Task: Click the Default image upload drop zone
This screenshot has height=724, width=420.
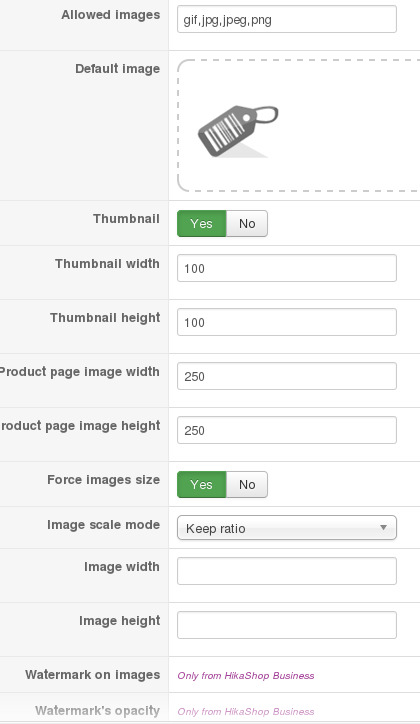Action: (299, 125)
